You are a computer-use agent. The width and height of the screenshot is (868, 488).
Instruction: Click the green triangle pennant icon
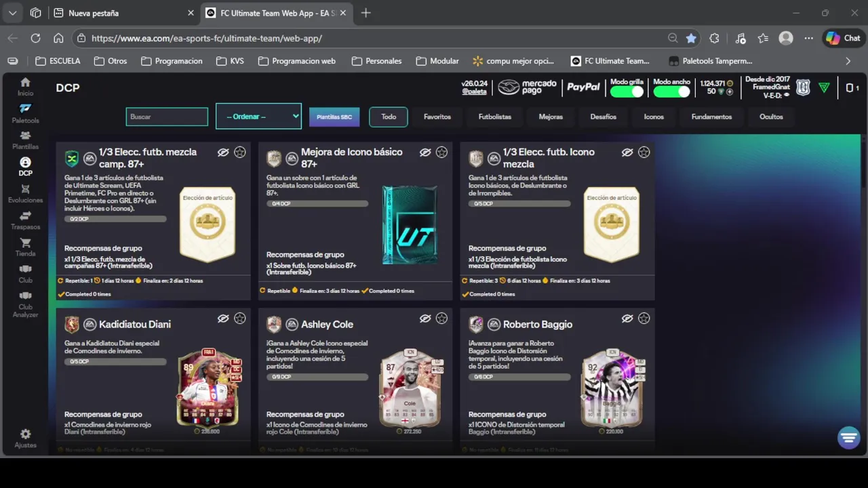(x=824, y=87)
